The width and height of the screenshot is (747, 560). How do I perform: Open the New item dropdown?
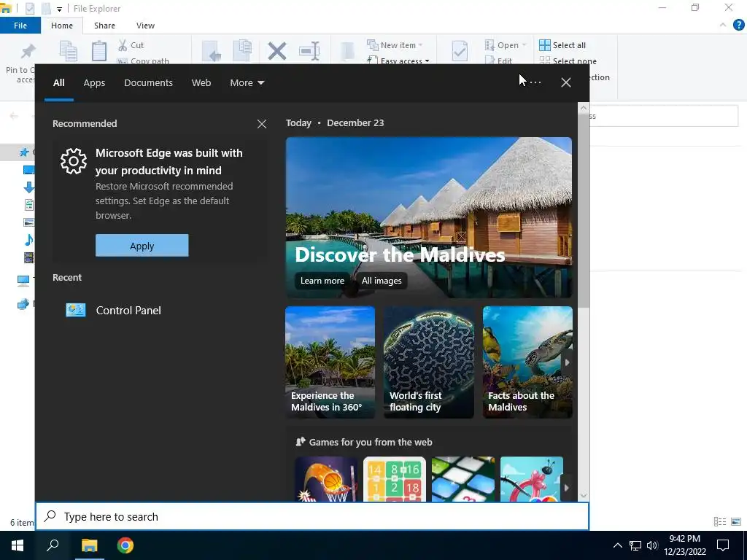[x=395, y=45]
